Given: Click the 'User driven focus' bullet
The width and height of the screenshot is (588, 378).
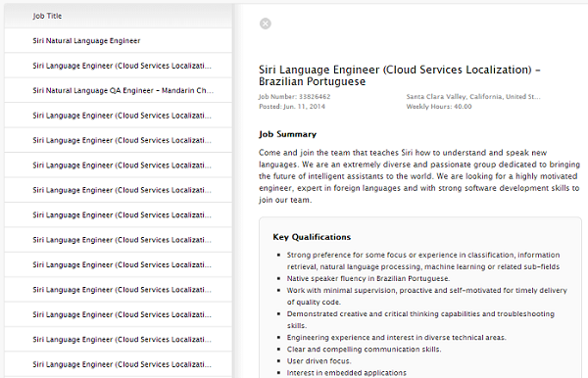Looking at the screenshot, I should [x=319, y=360].
